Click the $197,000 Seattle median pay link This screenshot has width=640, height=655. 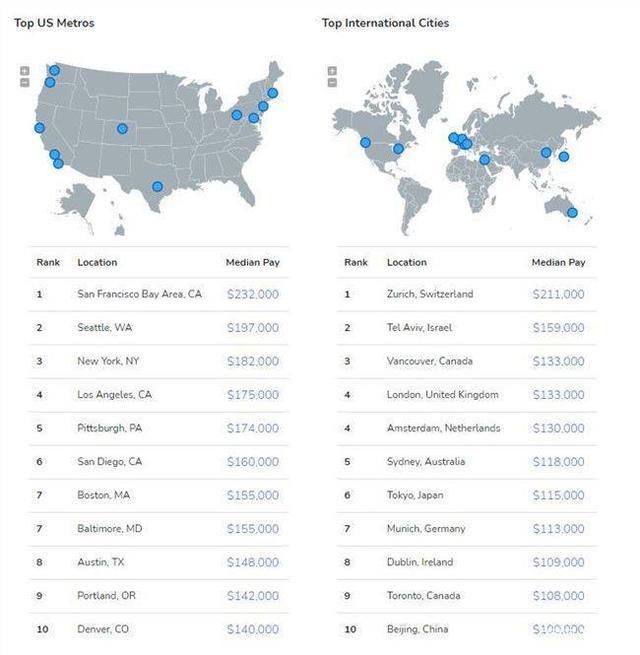[253, 328]
